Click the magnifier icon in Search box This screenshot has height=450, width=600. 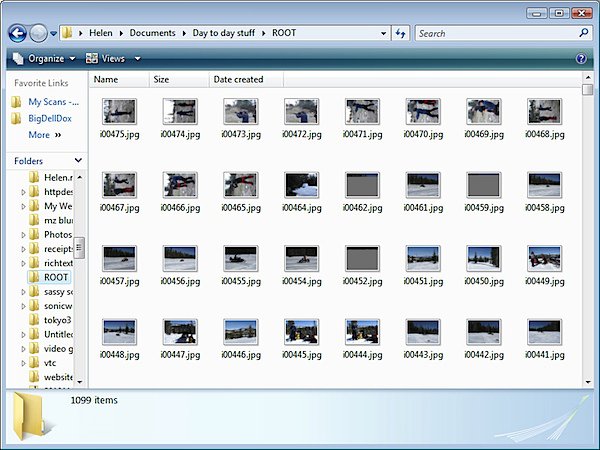584,33
